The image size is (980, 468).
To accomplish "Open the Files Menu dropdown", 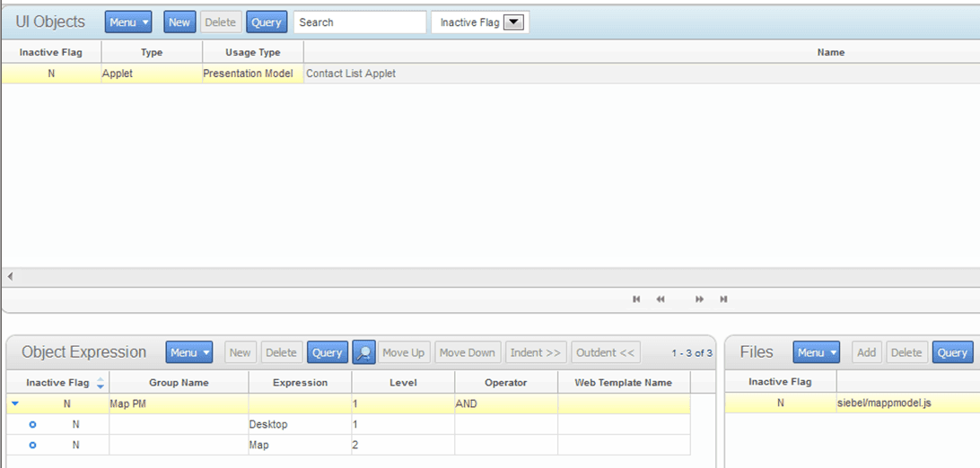I will 817,352.
